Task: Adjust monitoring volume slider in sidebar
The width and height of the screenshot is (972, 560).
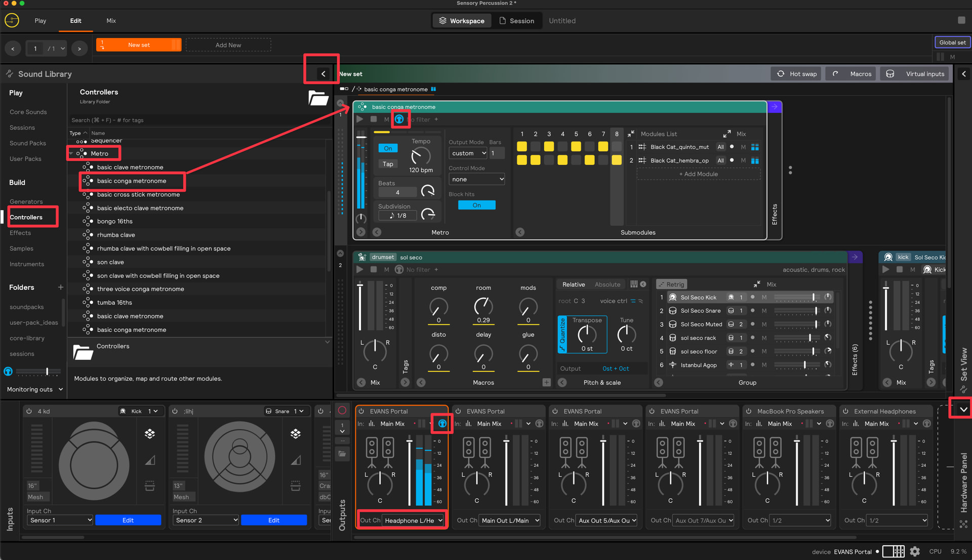Action: click(x=38, y=372)
